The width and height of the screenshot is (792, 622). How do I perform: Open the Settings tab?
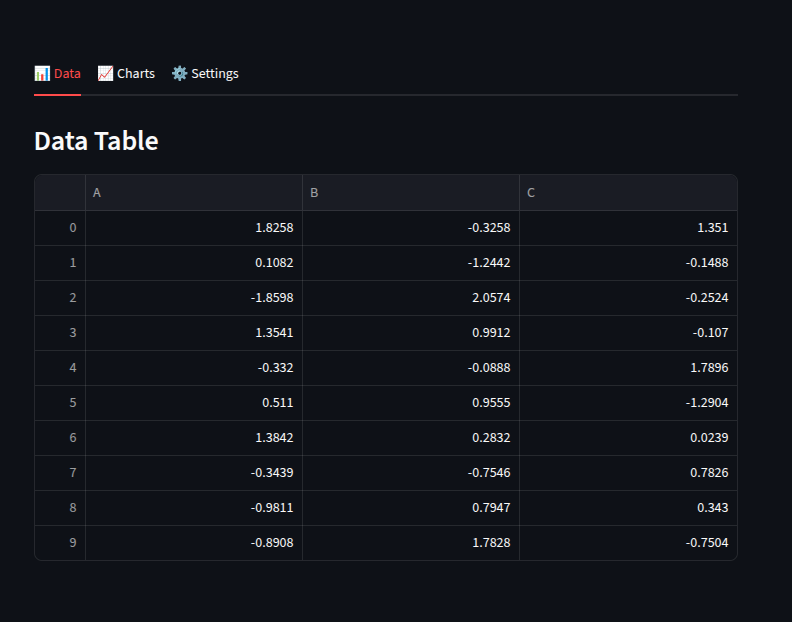tap(205, 74)
